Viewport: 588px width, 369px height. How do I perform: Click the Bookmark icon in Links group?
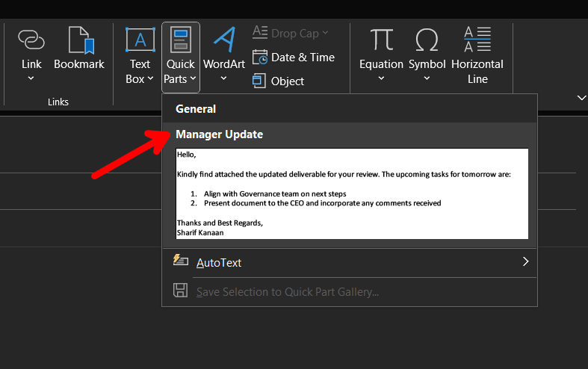pos(78,40)
